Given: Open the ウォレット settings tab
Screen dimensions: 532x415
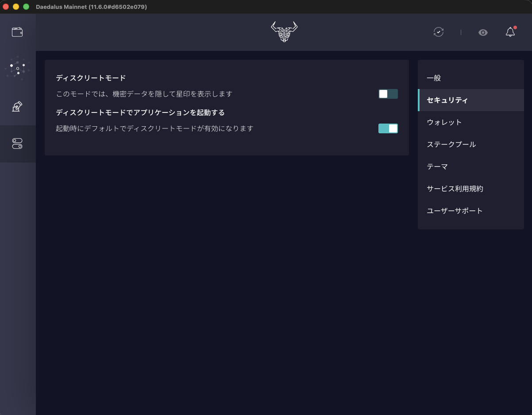Looking at the screenshot, I should click(471, 122).
